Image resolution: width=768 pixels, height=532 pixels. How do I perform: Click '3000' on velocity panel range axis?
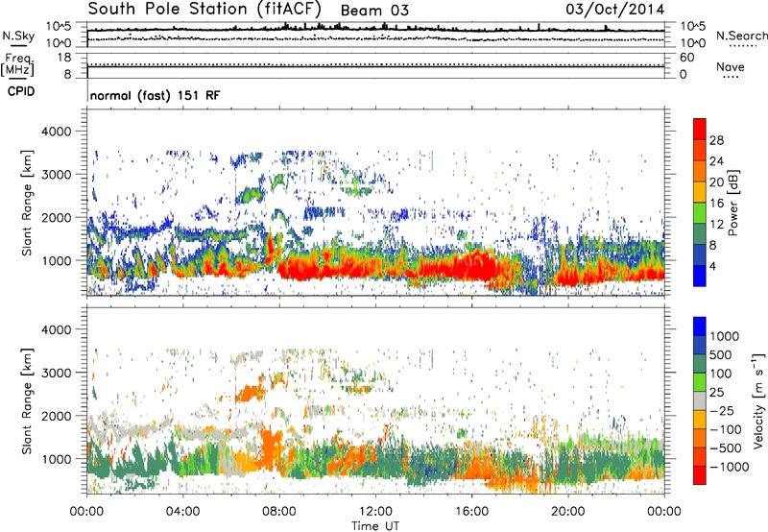pyautogui.click(x=57, y=373)
